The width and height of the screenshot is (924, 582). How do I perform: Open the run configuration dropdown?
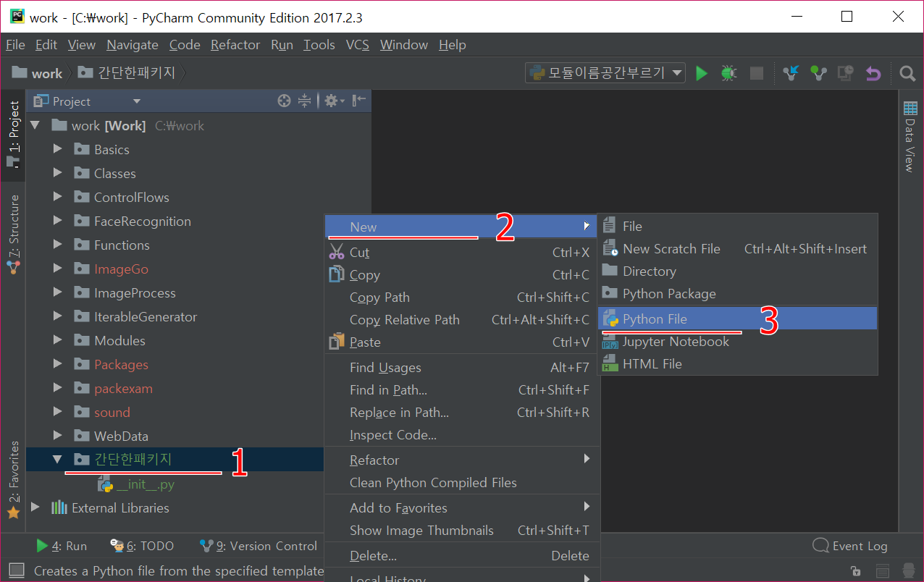[x=605, y=73]
